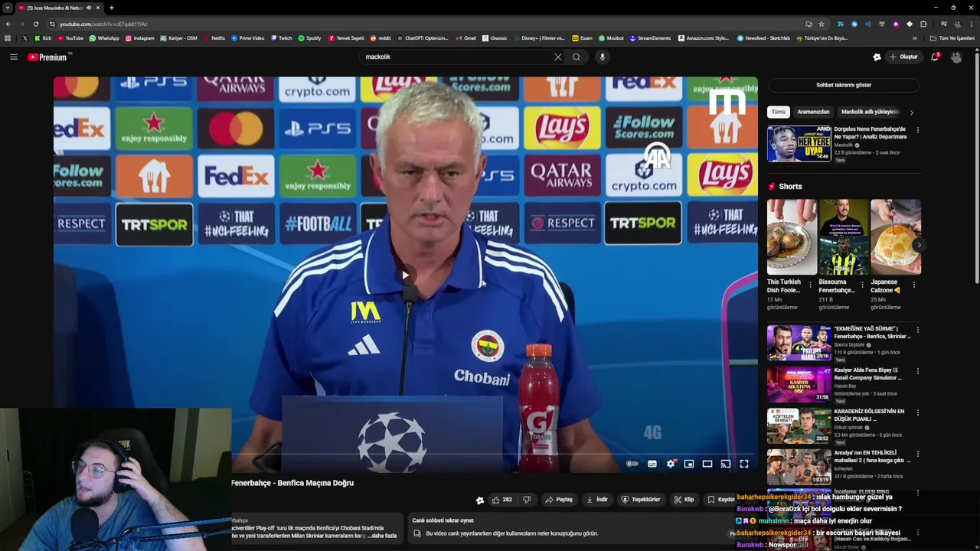This screenshot has width=980, height=551.
Task: Open 'Bissouma Fenerbahçe' short
Action: pos(844,237)
